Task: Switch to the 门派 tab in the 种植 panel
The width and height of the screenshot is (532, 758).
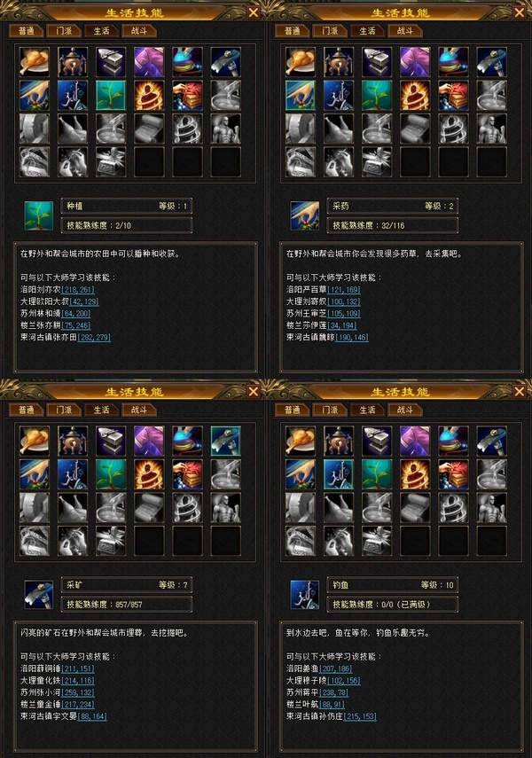Action: coord(65,31)
